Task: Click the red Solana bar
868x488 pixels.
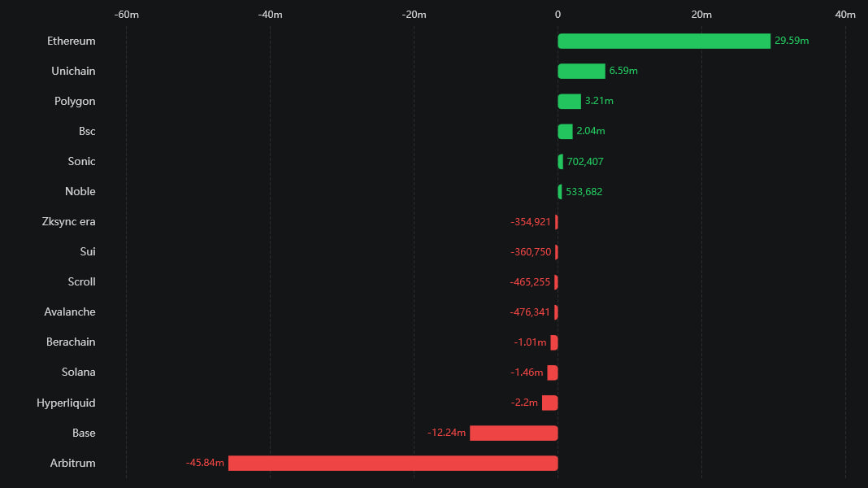Action: coord(553,373)
